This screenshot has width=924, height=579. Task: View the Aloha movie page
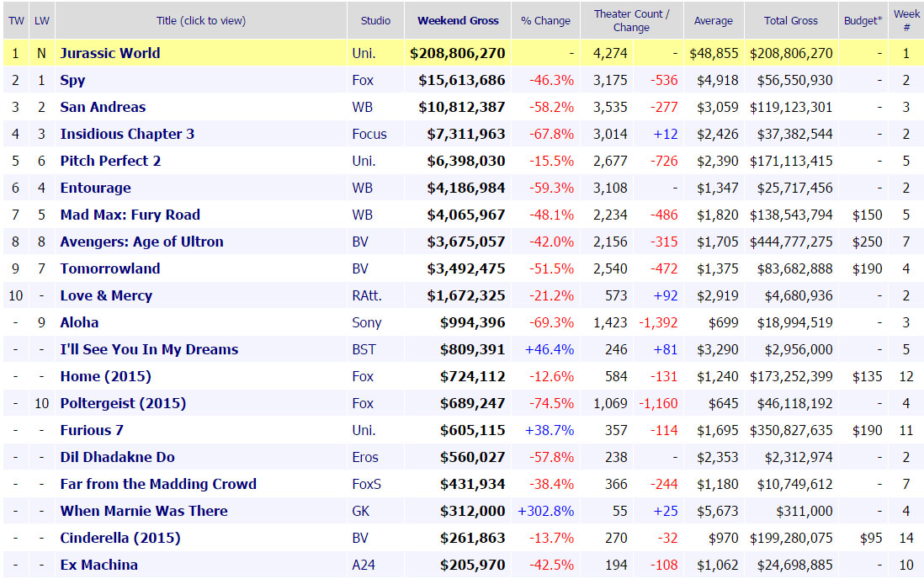pos(80,322)
